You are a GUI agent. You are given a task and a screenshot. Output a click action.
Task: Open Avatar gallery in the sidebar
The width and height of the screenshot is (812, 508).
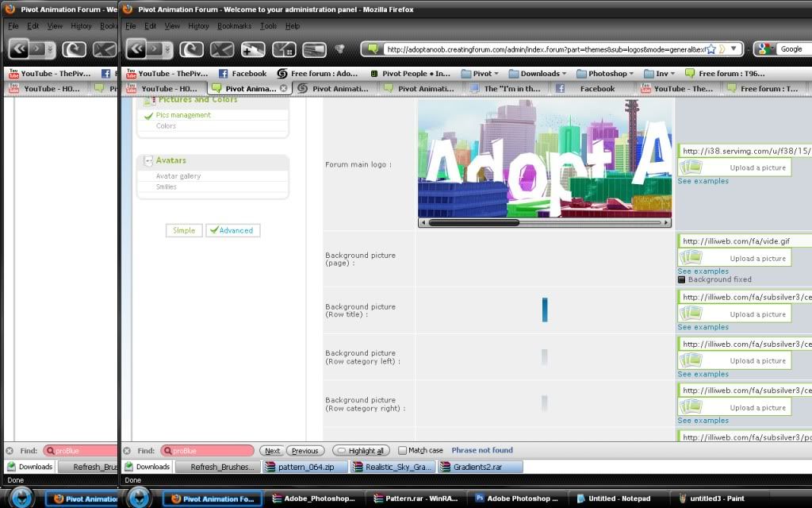click(178, 176)
